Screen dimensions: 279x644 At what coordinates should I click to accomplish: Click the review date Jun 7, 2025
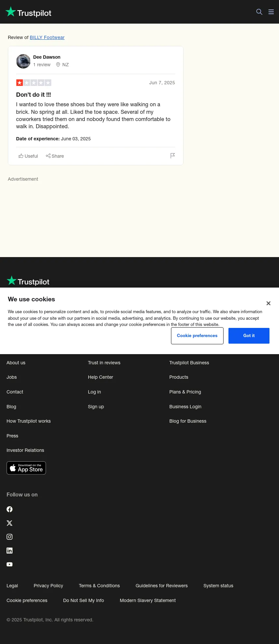[162, 83]
